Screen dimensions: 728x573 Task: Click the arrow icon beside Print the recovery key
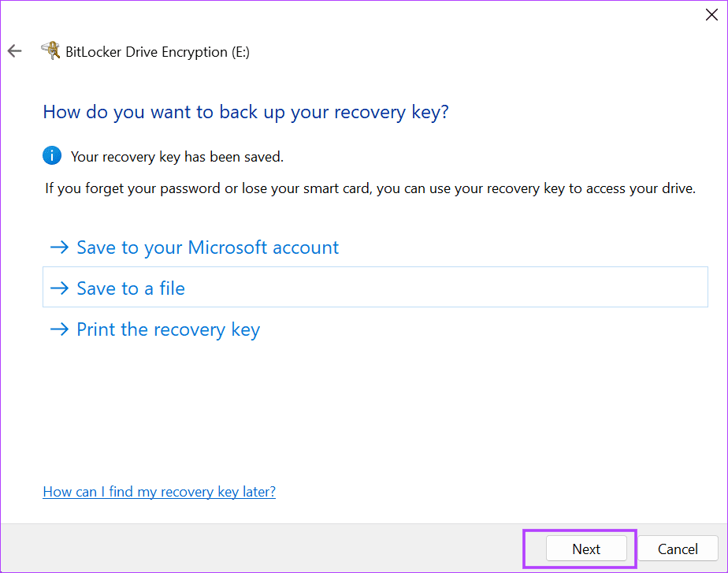[x=59, y=329]
